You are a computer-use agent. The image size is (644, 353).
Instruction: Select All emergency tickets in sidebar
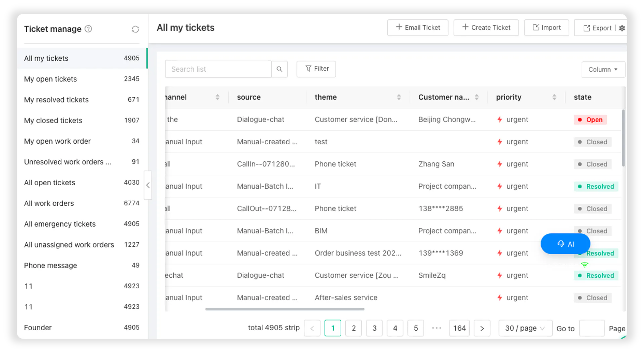82,224
